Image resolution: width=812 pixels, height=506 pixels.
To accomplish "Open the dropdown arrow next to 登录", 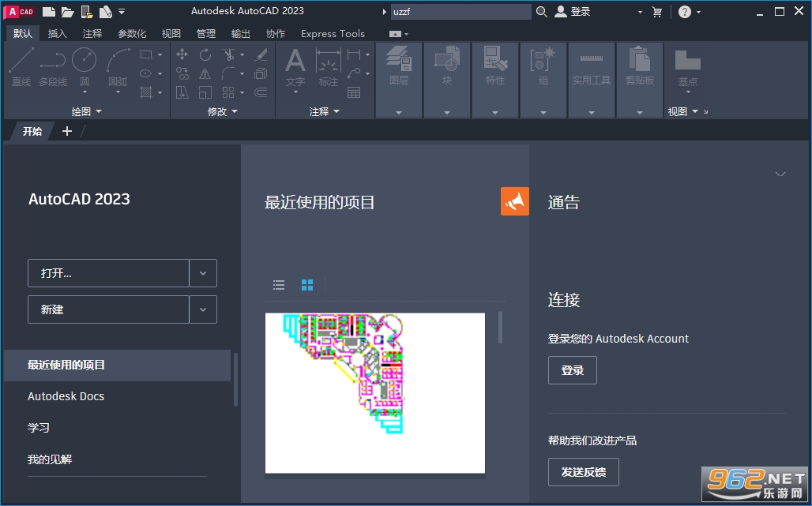I will pos(640,11).
